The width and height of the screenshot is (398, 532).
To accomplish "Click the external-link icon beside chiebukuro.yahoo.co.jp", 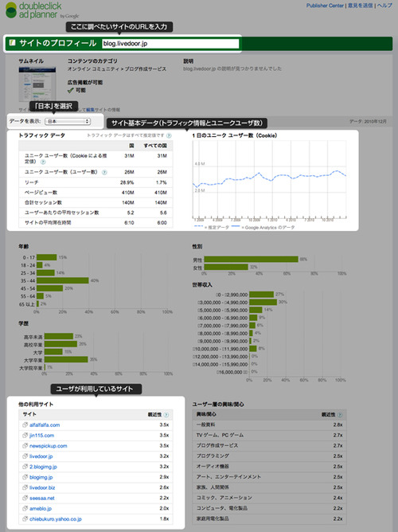I will (25, 519).
